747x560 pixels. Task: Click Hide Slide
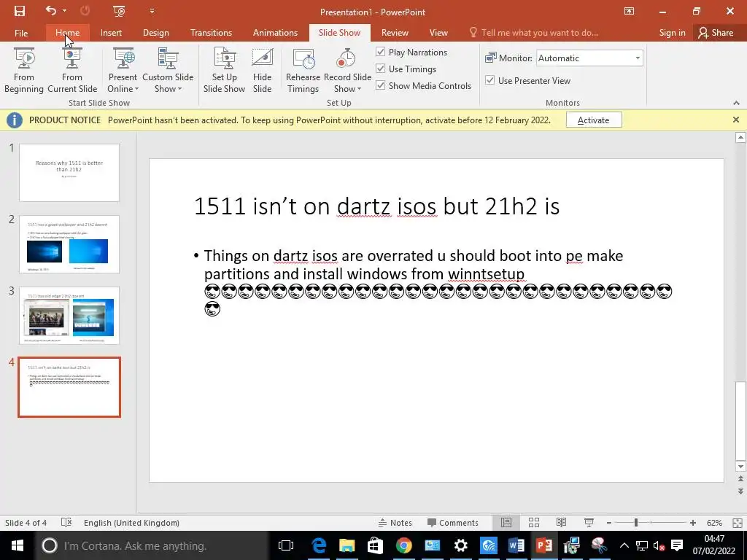tap(262, 70)
